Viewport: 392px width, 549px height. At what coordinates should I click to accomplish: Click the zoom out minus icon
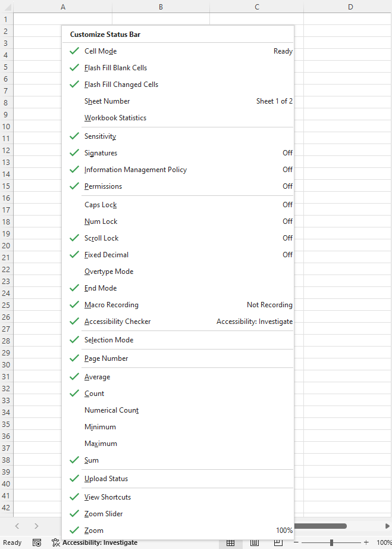[296, 542]
